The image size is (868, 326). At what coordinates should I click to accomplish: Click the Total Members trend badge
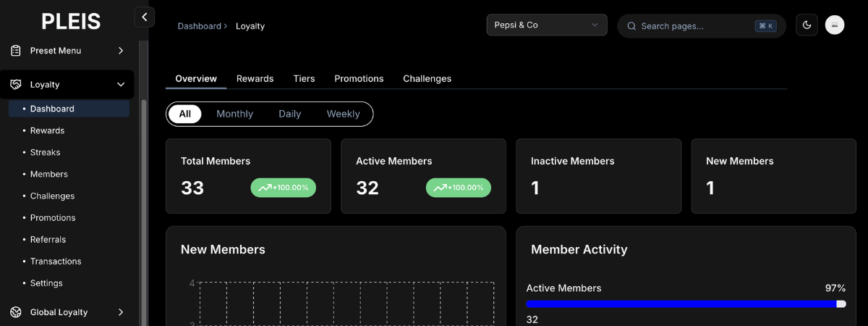pyautogui.click(x=284, y=188)
